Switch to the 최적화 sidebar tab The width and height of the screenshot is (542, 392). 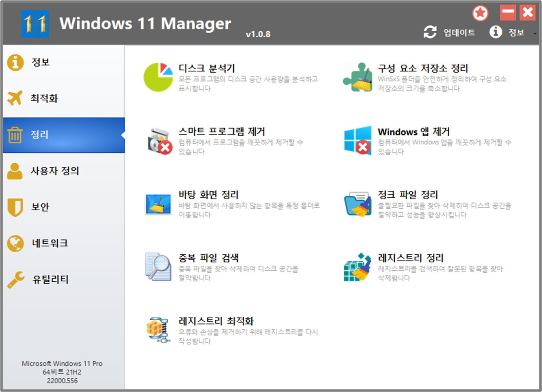tap(64, 98)
